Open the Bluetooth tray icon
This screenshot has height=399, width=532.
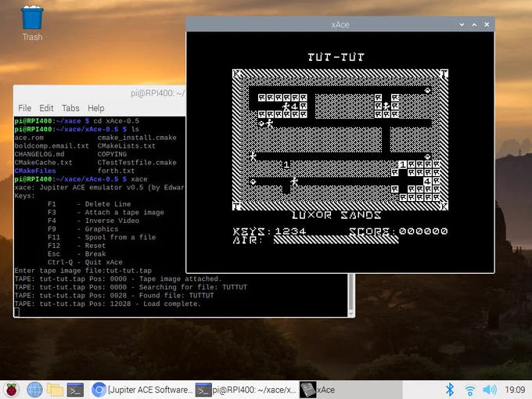(x=450, y=390)
